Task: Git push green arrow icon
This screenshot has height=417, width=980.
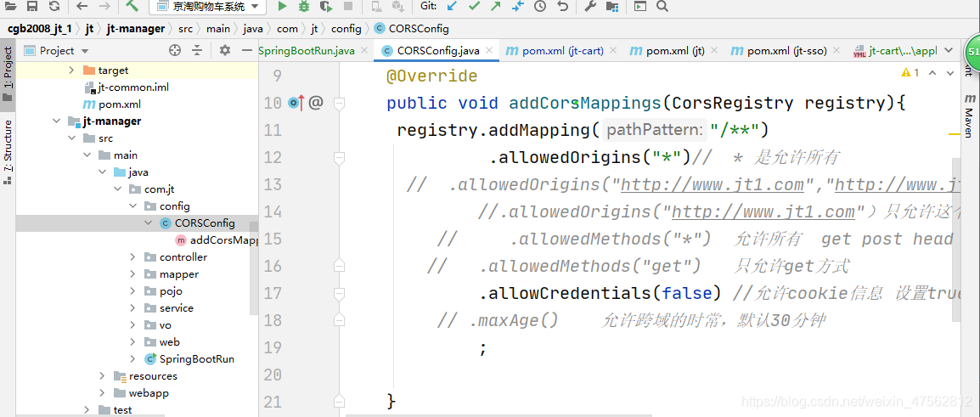Action: 496,6
